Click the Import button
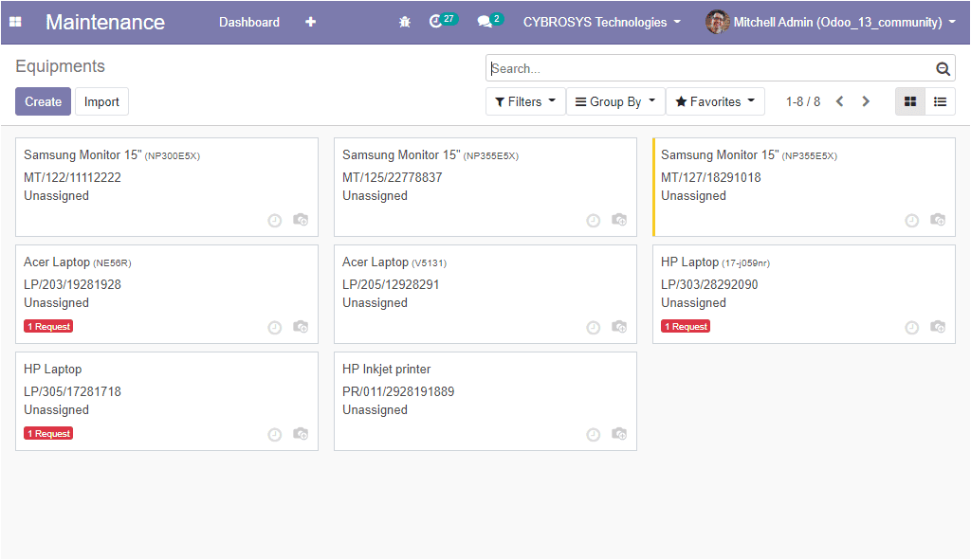This screenshot has width=971, height=560. (x=101, y=101)
